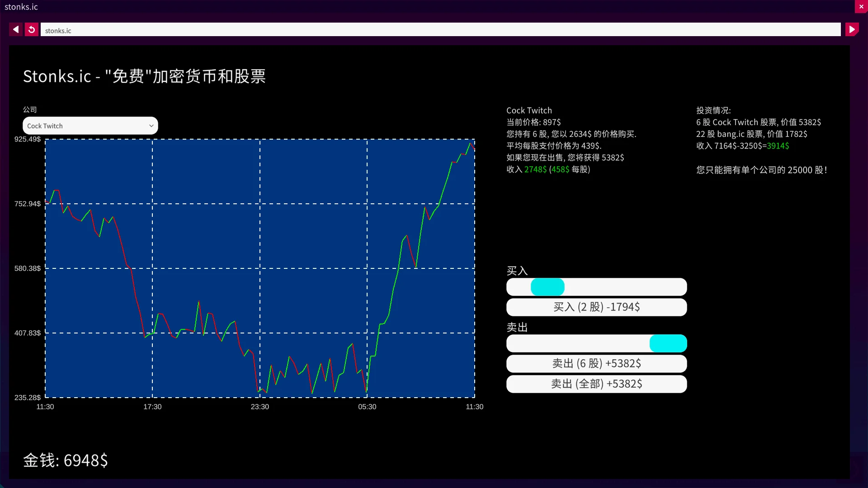
Task: Click the 17:30 time axis label
Action: (x=152, y=407)
